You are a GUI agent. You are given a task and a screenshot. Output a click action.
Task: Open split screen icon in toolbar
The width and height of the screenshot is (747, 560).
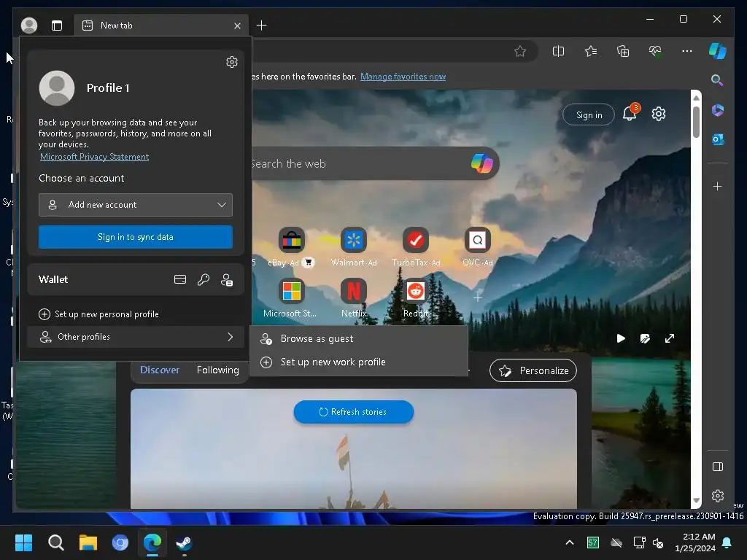pyautogui.click(x=558, y=51)
